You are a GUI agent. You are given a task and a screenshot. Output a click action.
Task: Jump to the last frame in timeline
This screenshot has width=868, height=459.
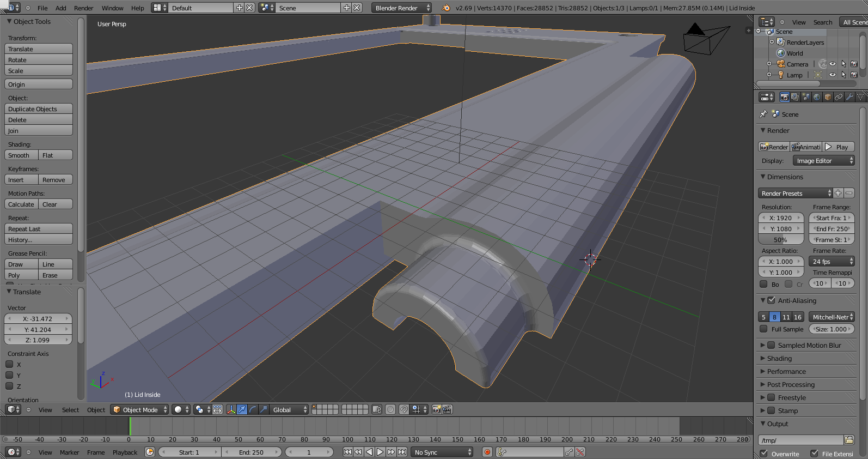point(402,452)
